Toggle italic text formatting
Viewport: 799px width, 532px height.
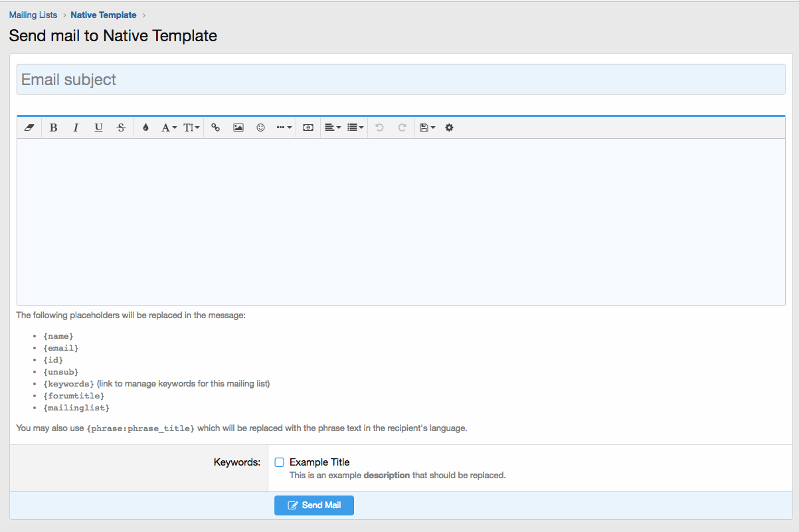pyautogui.click(x=76, y=128)
